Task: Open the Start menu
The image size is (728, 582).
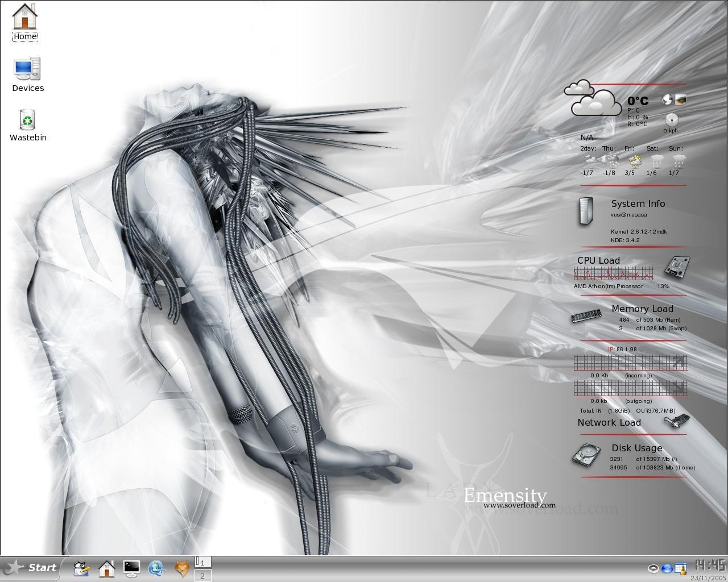Action: tap(30, 567)
